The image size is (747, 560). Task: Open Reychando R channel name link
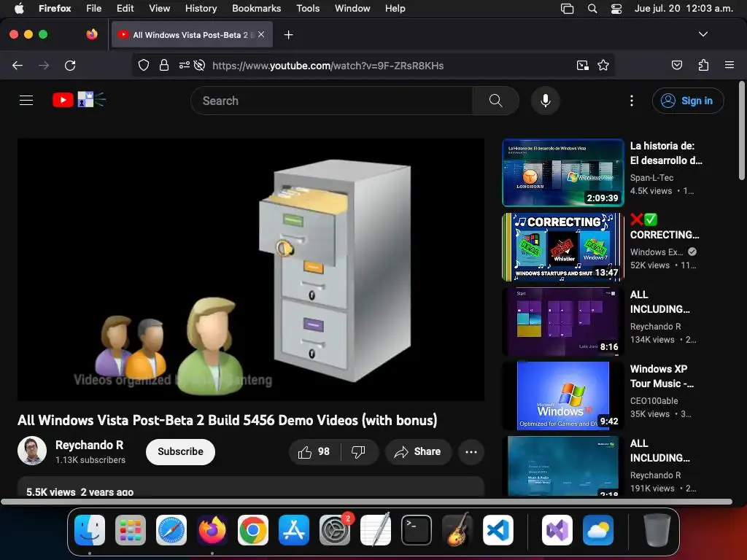89,445
